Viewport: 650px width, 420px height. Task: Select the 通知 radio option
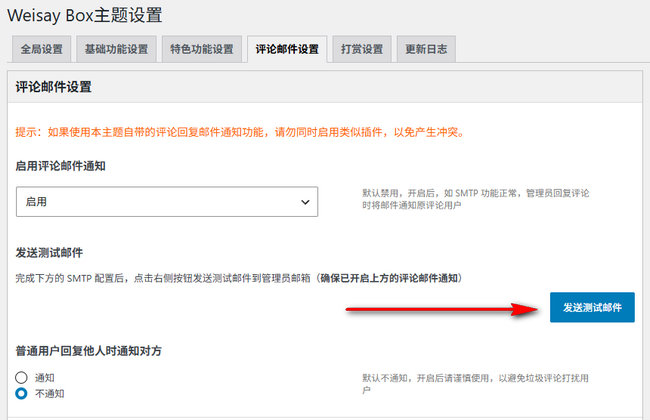point(21,377)
